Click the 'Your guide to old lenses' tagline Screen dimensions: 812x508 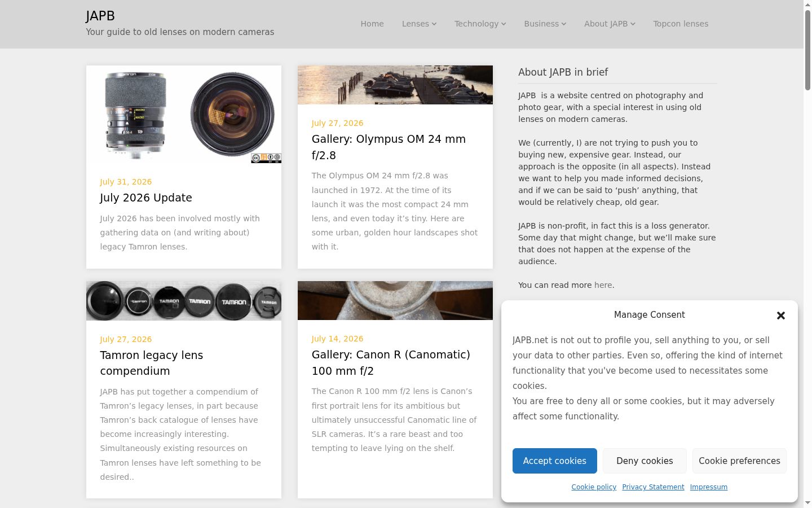pos(180,32)
